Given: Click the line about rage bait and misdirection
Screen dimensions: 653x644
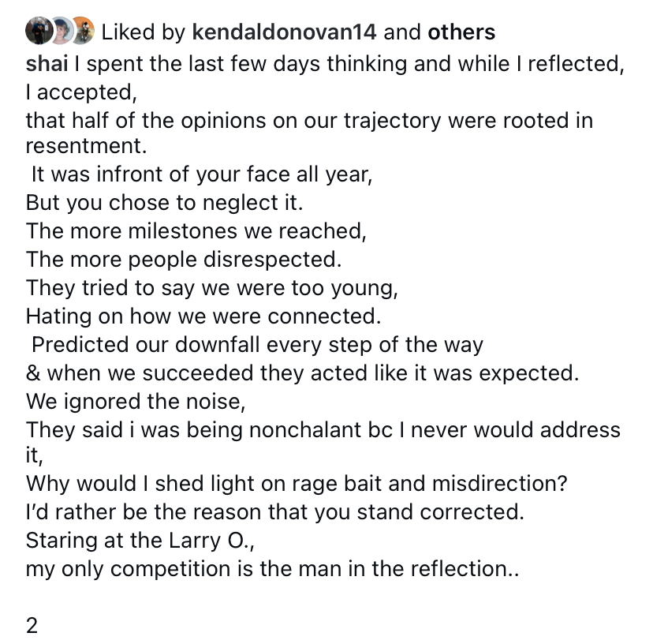Looking at the screenshot, I should 297,484.
